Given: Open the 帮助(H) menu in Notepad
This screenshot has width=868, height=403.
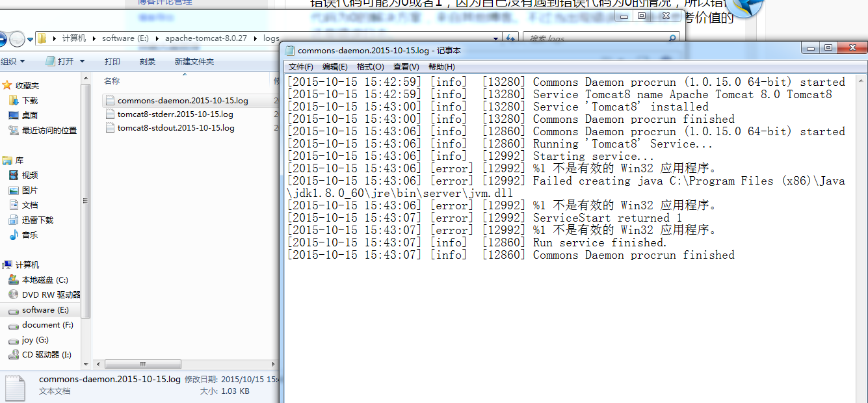Looking at the screenshot, I should (x=441, y=67).
